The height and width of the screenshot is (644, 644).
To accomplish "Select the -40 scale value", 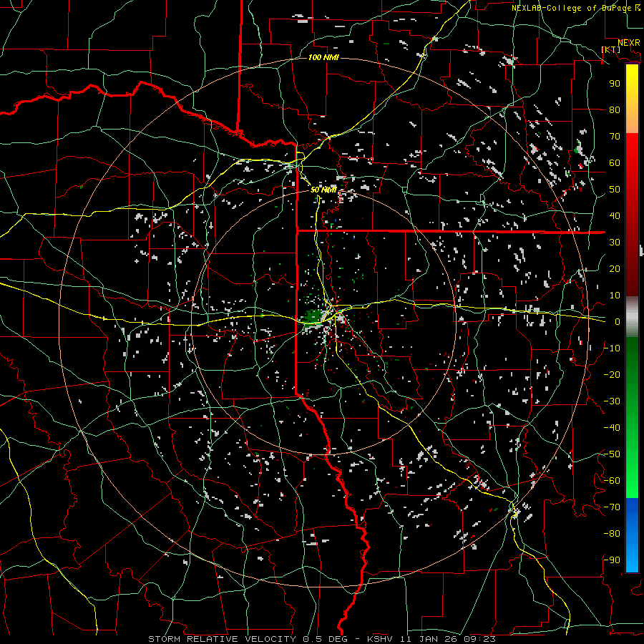I will 612,428.
